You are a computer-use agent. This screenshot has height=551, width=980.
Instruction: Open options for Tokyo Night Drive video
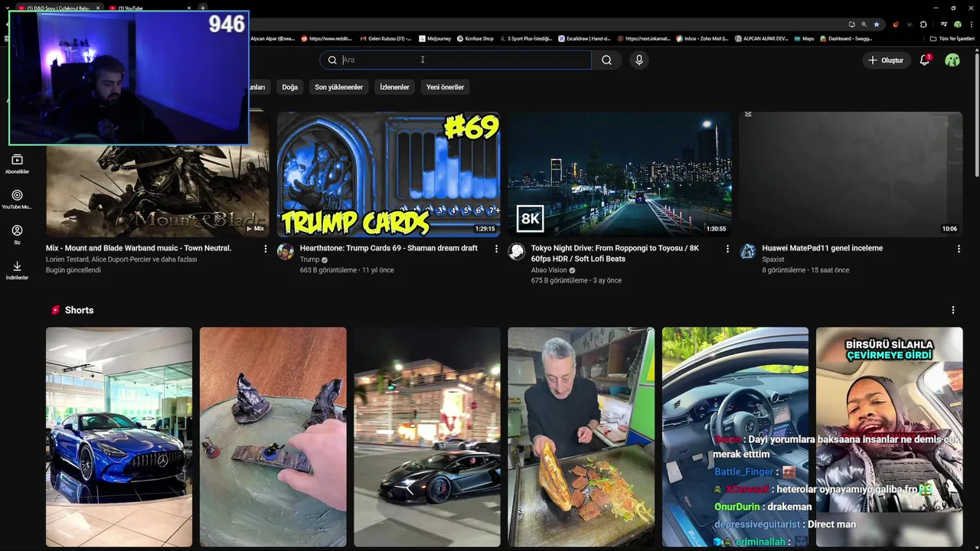(x=727, y=249)
